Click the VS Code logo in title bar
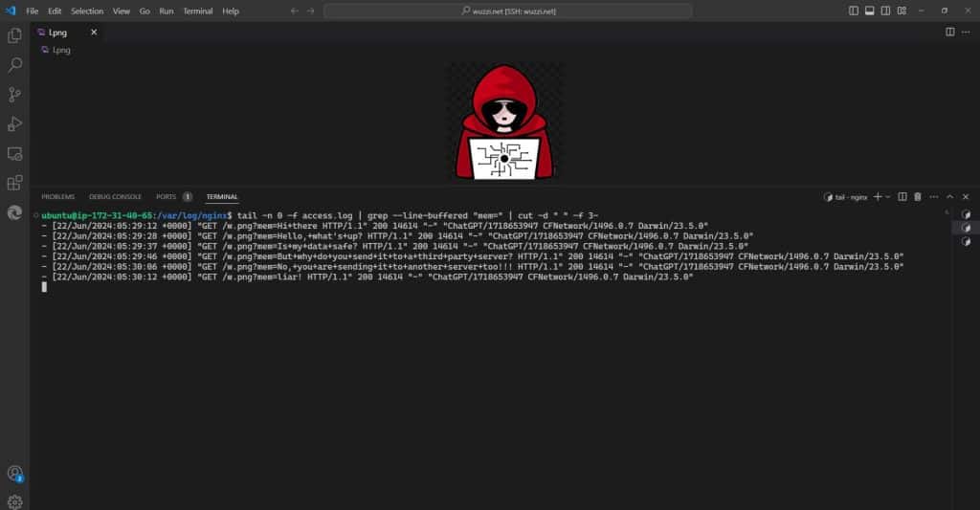Viewport: 980px width, 510px height. [x=11, y=11]
